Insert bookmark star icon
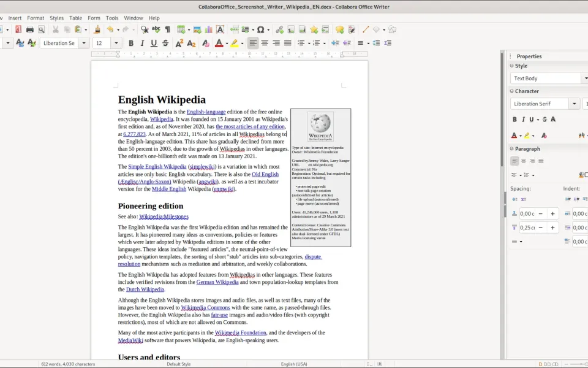This screenshot has height=368, width=588. coord(314,29)
